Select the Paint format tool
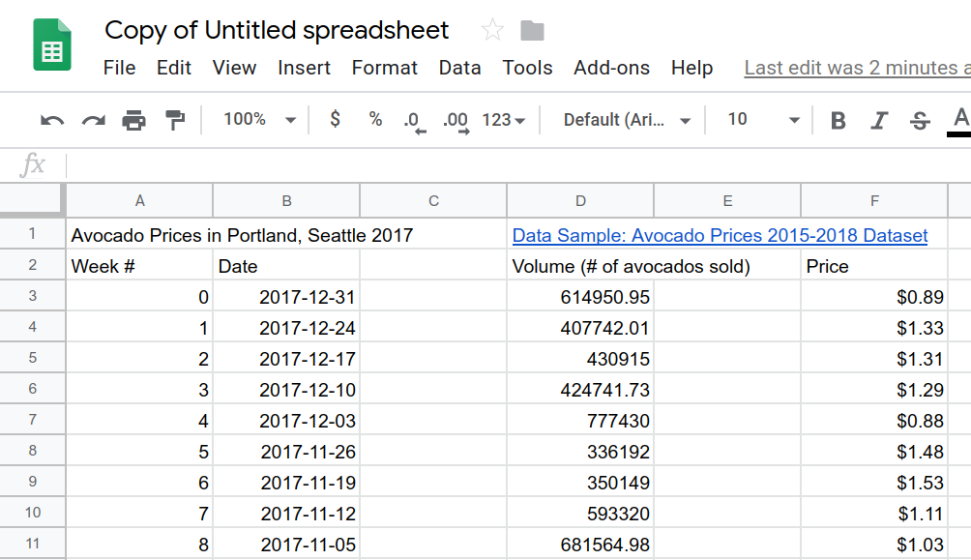 click(174, 119)
